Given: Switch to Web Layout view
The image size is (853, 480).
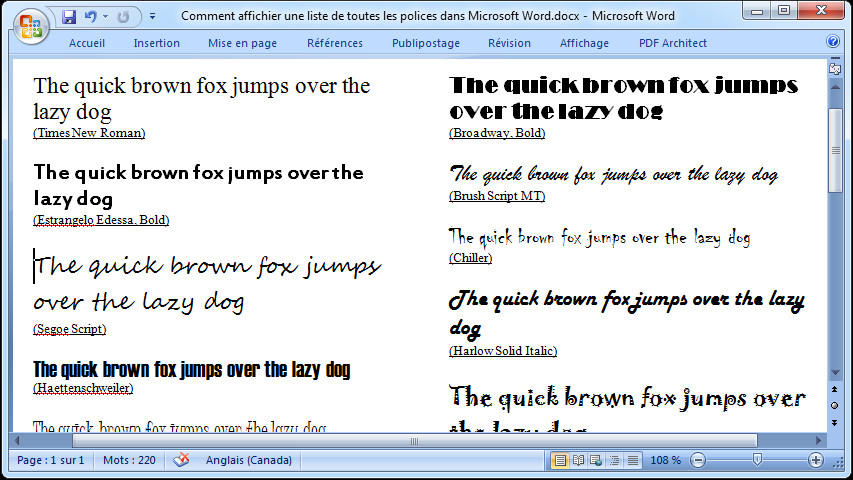Looking at the screenshot, I should click(x=596, y=460).
